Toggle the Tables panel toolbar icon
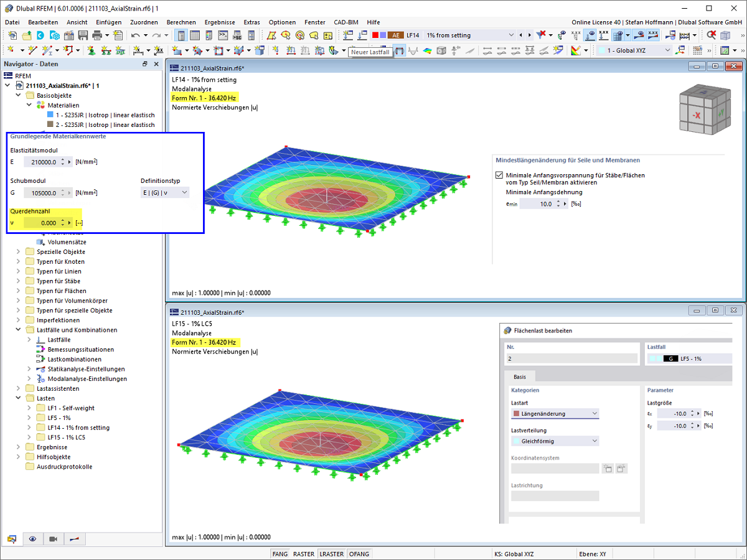The height and width of the screenshot is (560, 747). [x=195, y=35]
